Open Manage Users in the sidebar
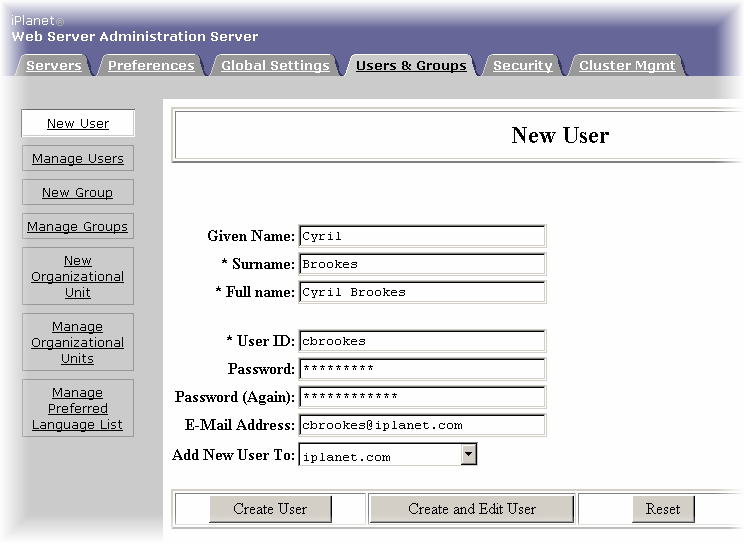 78,158
